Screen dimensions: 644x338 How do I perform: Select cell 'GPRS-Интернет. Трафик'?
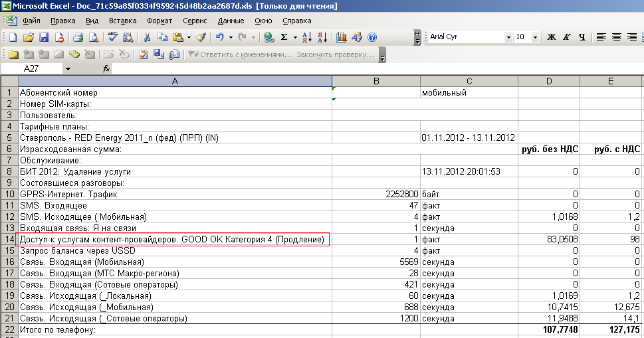175,194
